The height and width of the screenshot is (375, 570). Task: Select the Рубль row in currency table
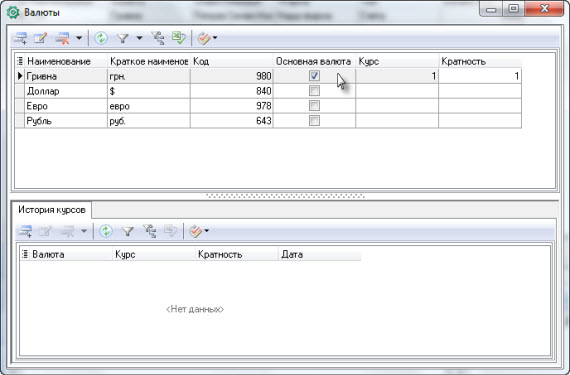(268, 121)
